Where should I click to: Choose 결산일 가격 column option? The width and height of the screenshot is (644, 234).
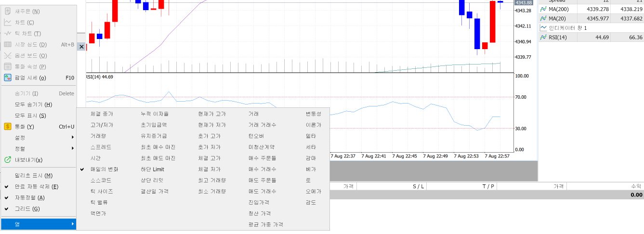click(155, 192)
